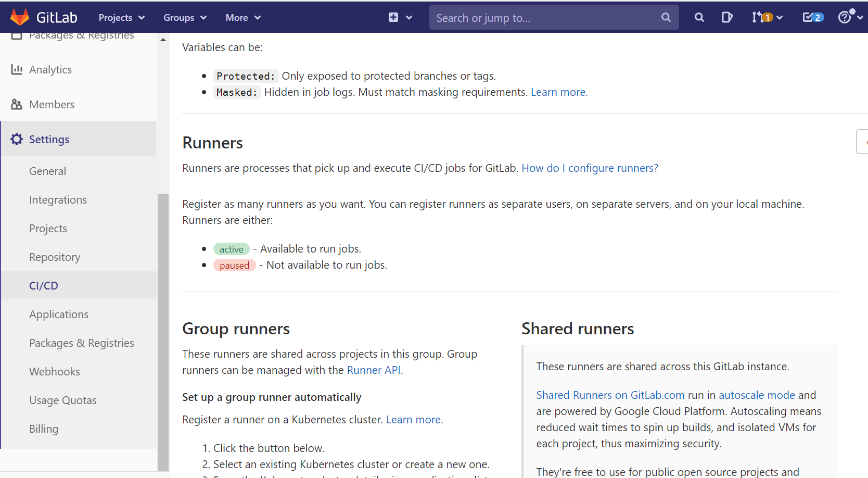Click sidebar scrollbar up arrow

pyautogui.click(x=163, y=40)
